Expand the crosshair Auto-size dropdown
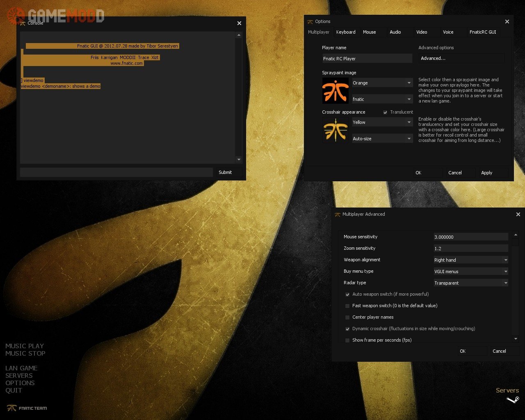 (382, 139)
